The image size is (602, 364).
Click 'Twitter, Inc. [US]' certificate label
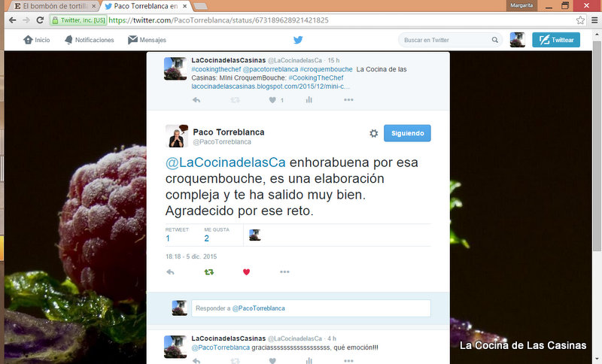[x=83, y=20]
